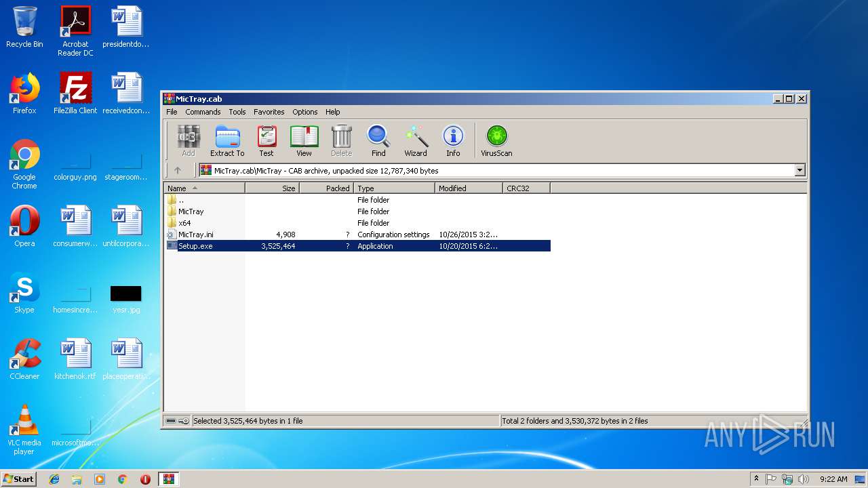Click the Extract To toolbar icon
The image size is (868, 488).
[227, 141]
